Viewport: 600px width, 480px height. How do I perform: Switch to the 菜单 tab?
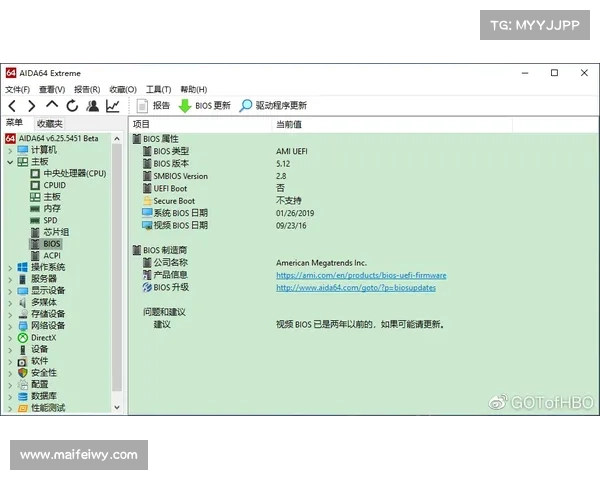(15, 122)
